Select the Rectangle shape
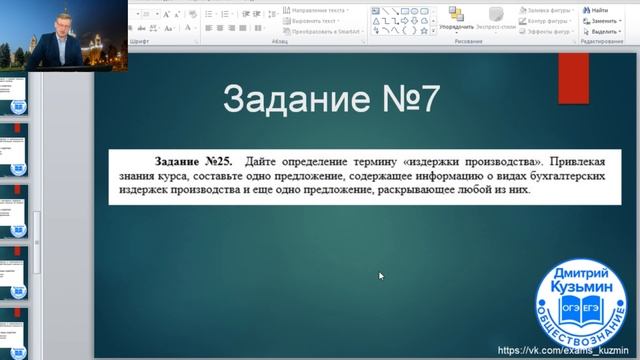The height and width of the screenshot is (360, 640). [405, 11]
